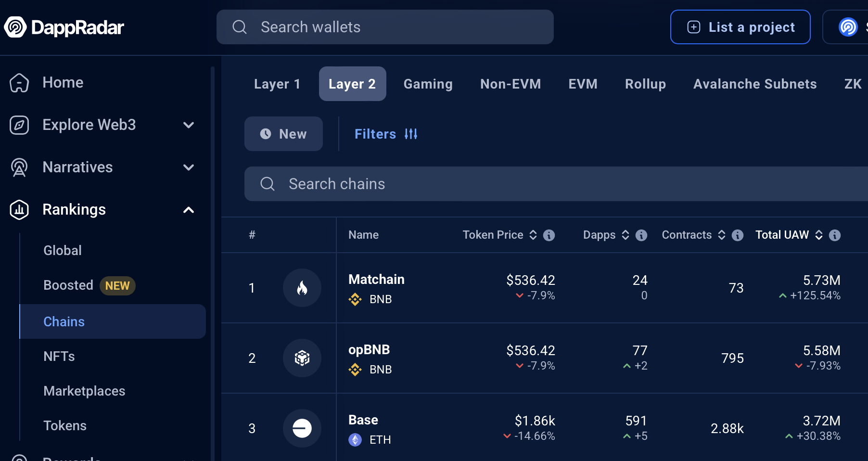This screenshot has height=461, width=868.
Task: Click the opBNB cube logo
Action: (302, 358)
